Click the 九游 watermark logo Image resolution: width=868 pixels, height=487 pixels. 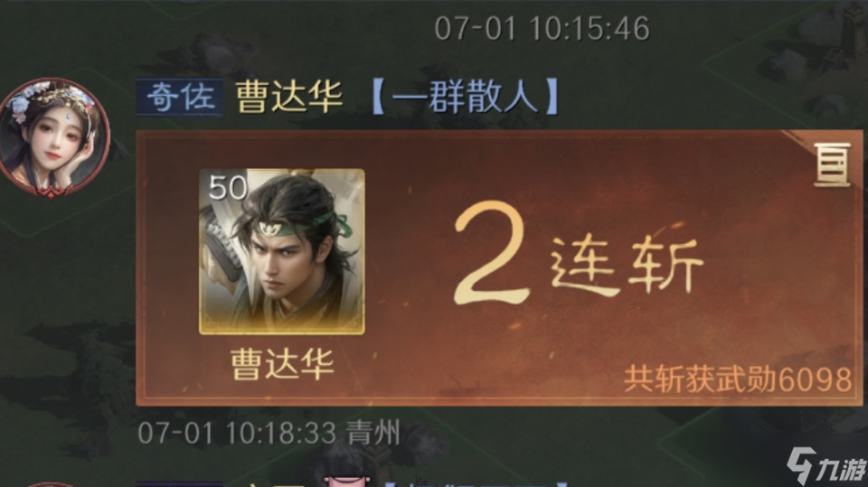point(826,467)
